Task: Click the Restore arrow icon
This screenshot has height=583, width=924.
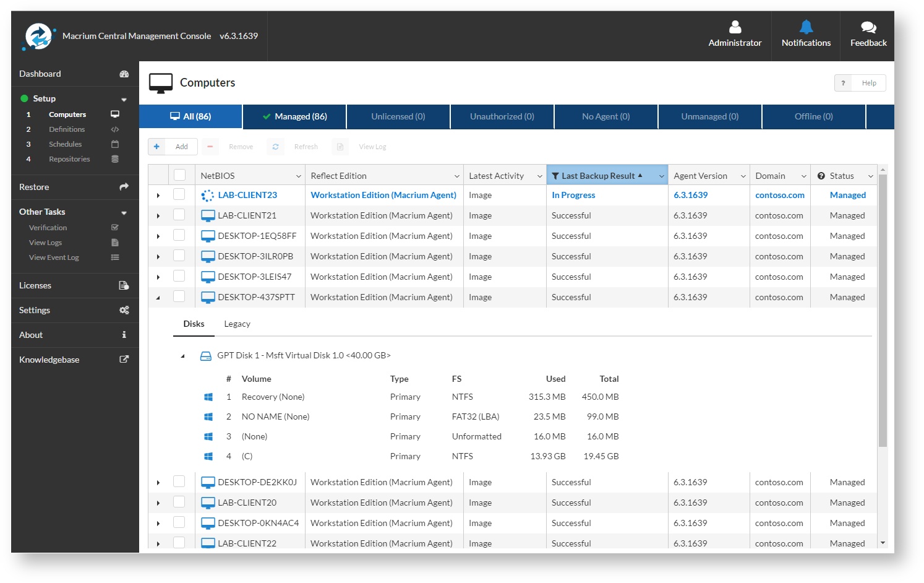Action: [x=124, y=186]
